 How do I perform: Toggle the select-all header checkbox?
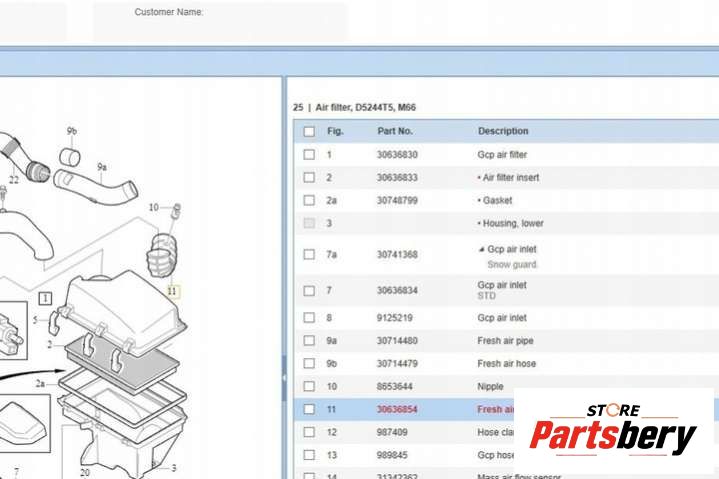pos(309,131)
